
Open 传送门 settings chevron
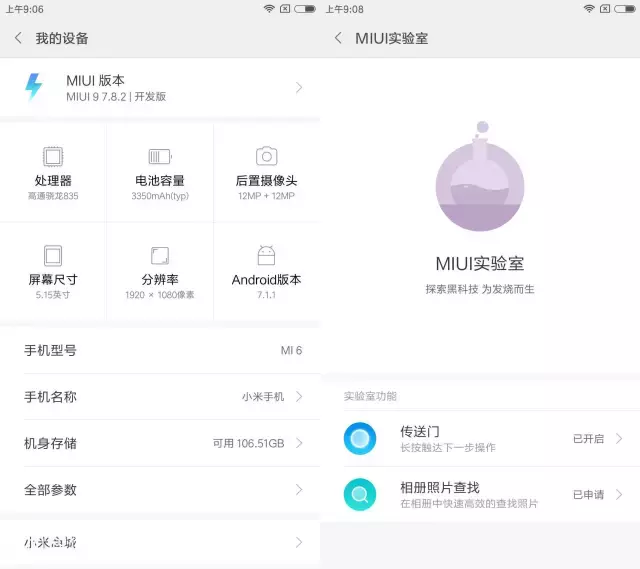tap(619, 438)
